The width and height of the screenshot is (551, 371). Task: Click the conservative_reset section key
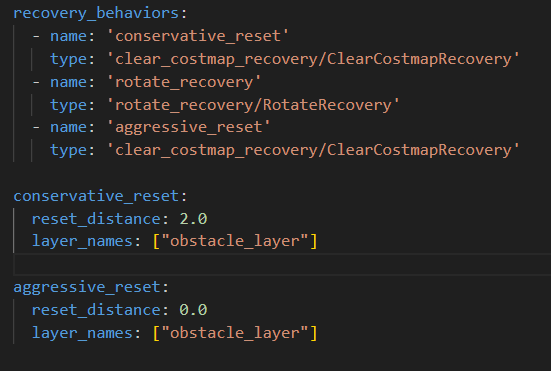96,196
